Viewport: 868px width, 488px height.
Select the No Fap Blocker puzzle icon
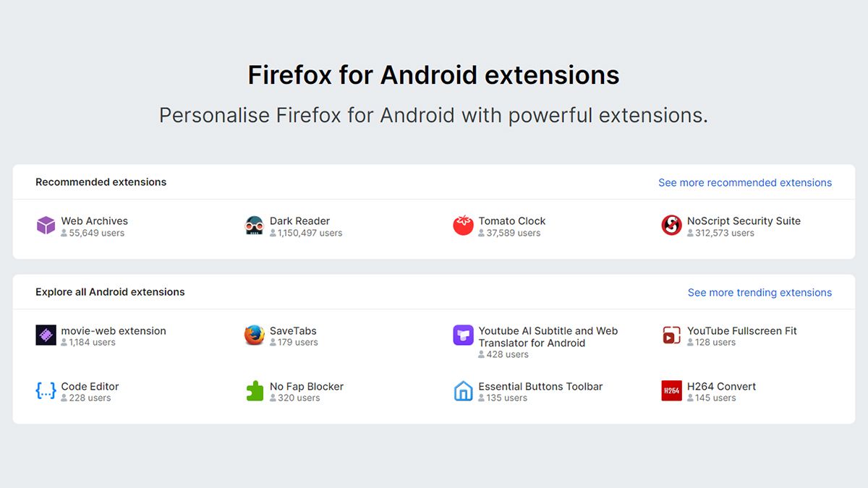pyautogui.click(x=254, y=390)
